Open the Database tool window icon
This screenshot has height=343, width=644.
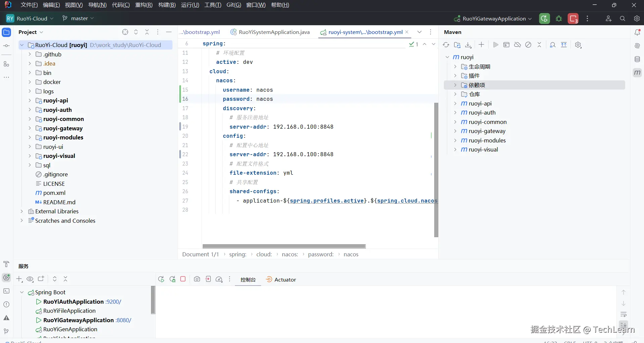pos(637,59)
